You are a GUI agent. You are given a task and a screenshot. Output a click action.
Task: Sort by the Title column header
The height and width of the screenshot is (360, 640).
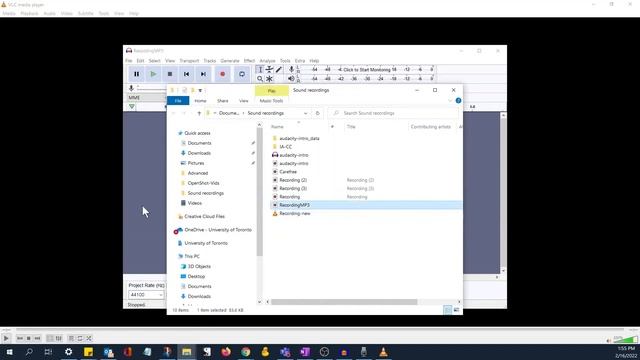tap(351, 127)
